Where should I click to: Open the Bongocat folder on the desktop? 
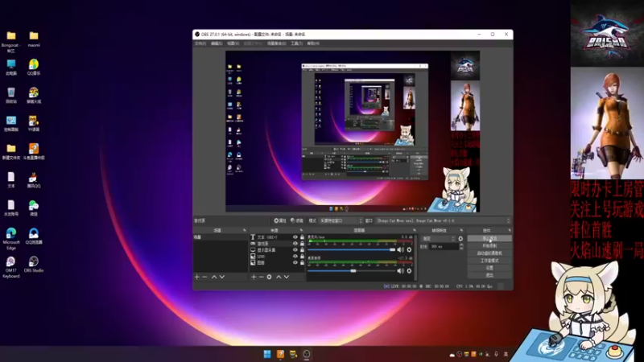11,42
